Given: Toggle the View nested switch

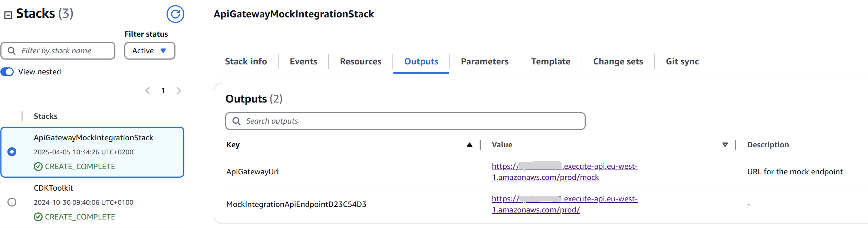Looking at the screenshot, I should coord(7,72).
